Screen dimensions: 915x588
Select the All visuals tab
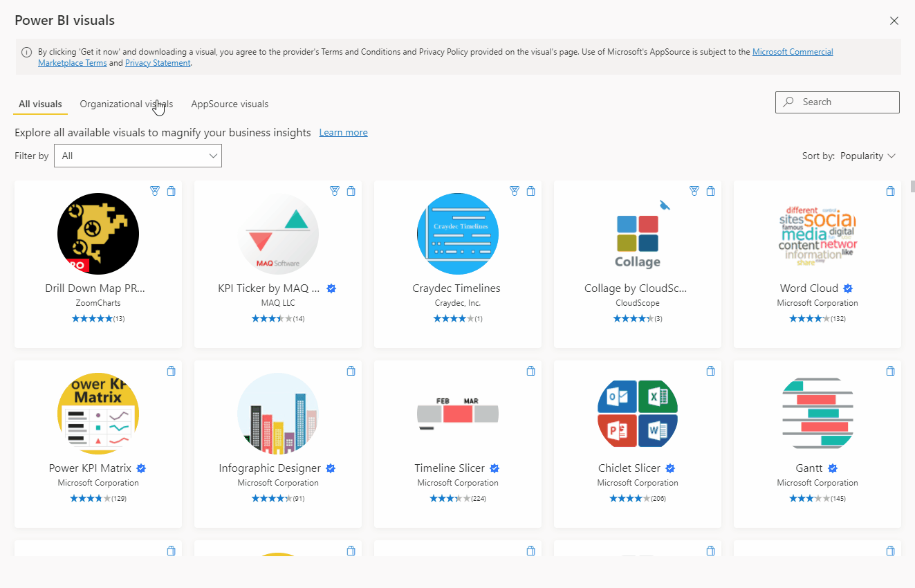(39, 104)
